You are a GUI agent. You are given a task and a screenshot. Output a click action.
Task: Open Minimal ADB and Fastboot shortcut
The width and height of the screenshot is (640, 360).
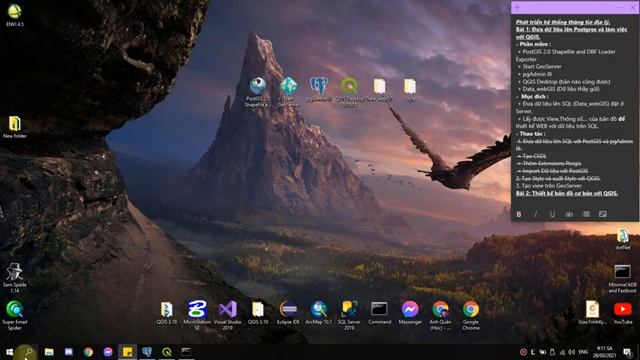point(622,278)
